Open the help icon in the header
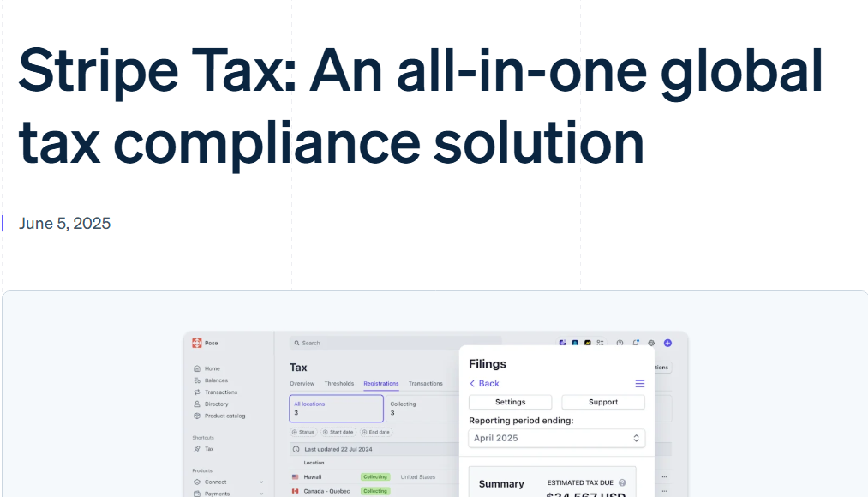Screen dimensions: 868x497 tap(619, 343)
